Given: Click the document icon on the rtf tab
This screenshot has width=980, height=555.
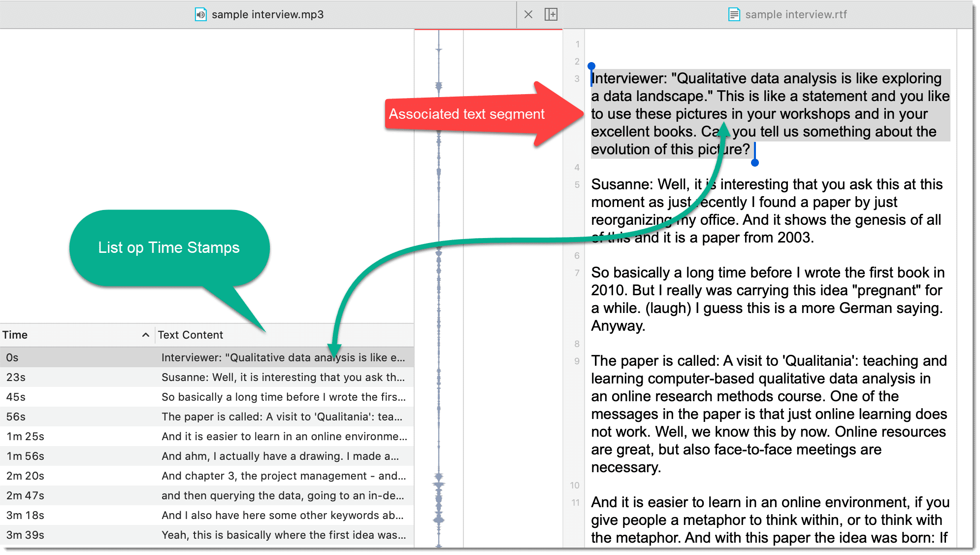Looking at the screenshot, I should tap(733, 14).
